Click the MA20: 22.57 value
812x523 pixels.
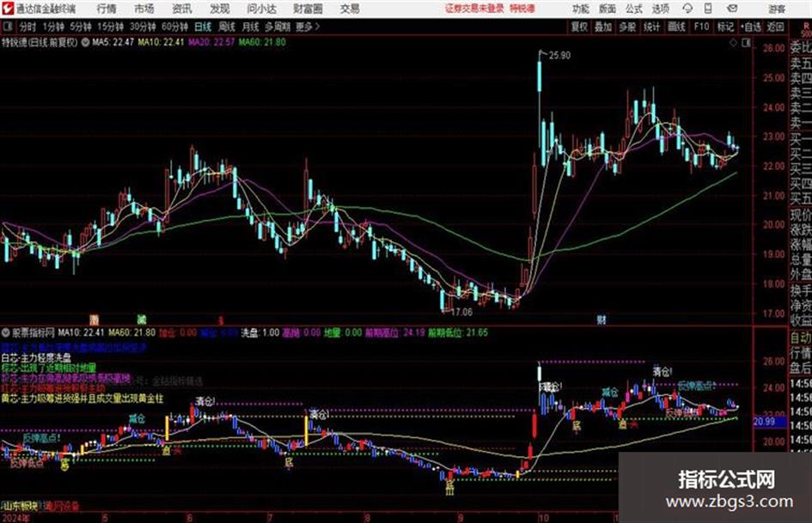click(x=211, y=42)
